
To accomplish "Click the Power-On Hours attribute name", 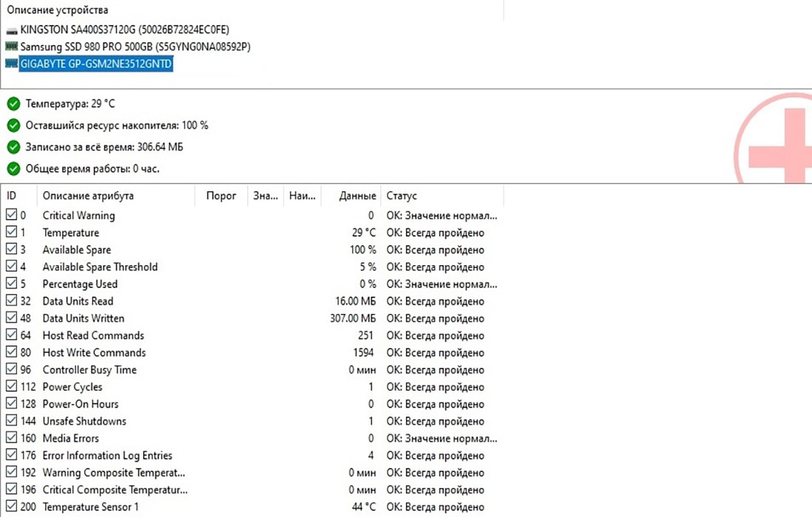I will coord(80,404).
